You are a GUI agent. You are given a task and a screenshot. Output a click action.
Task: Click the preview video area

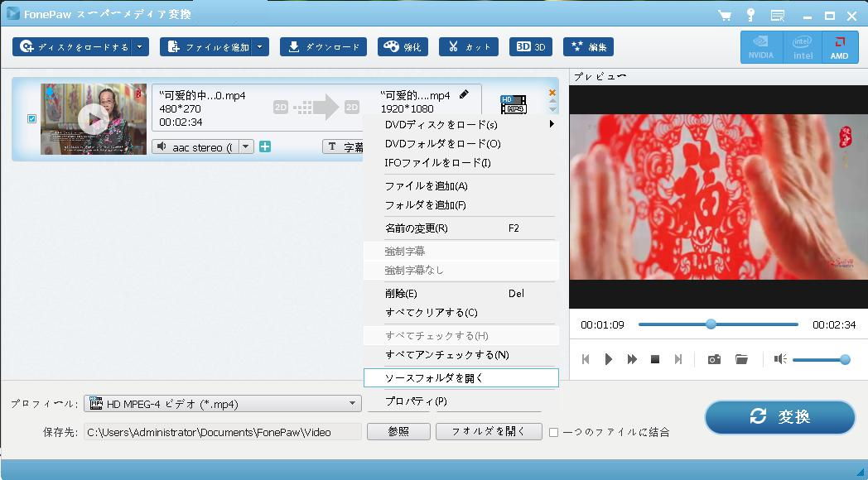coord(718,197)
